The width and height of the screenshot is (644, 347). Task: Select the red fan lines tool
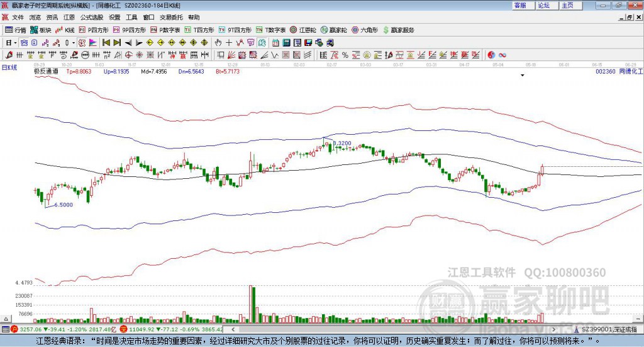coord(231,55)
